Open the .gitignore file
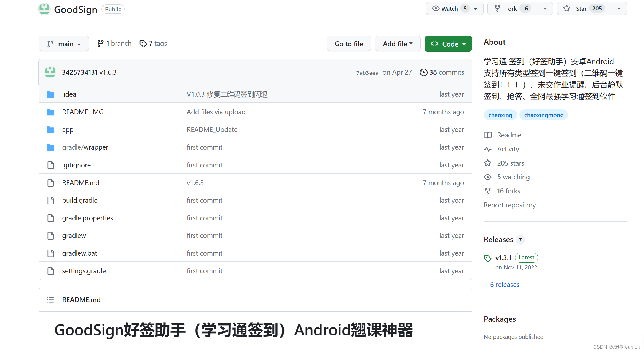Viewport: 644px width, 352px height. (76, 165)
